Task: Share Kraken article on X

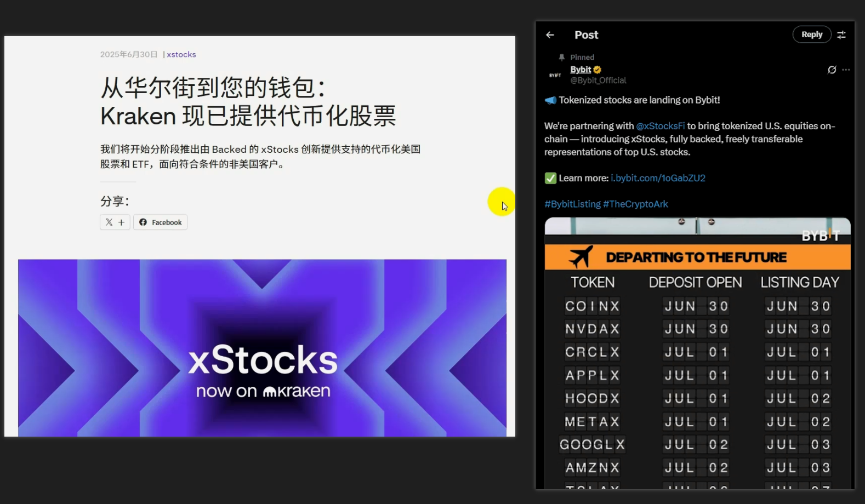Action: pos(115,222)
